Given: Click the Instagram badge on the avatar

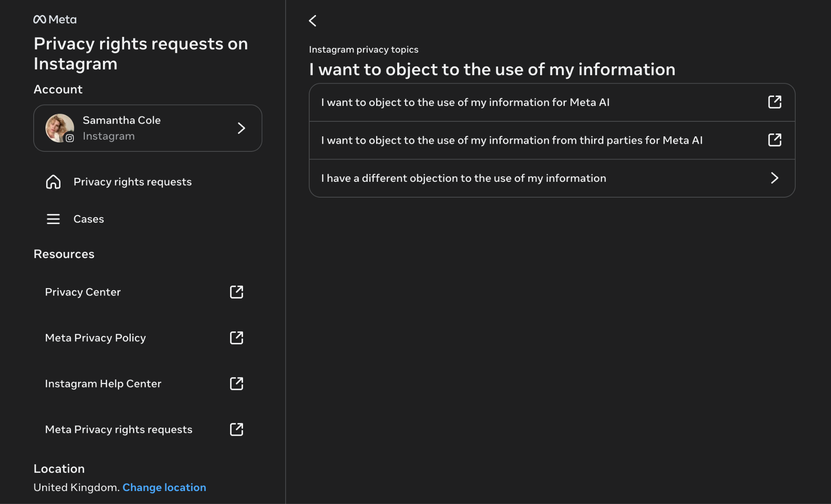Looking at the screenshot, I should coord(70,138).
